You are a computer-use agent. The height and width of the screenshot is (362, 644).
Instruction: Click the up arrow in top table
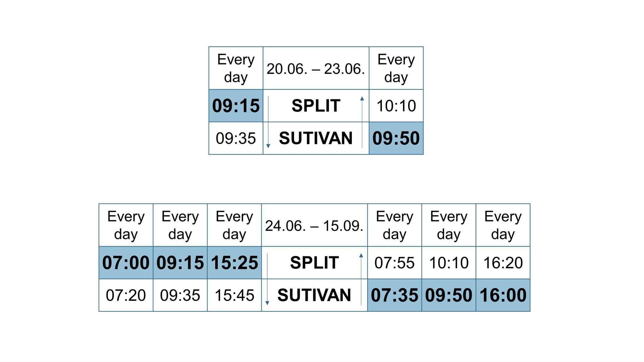click(x=362, y=122)
